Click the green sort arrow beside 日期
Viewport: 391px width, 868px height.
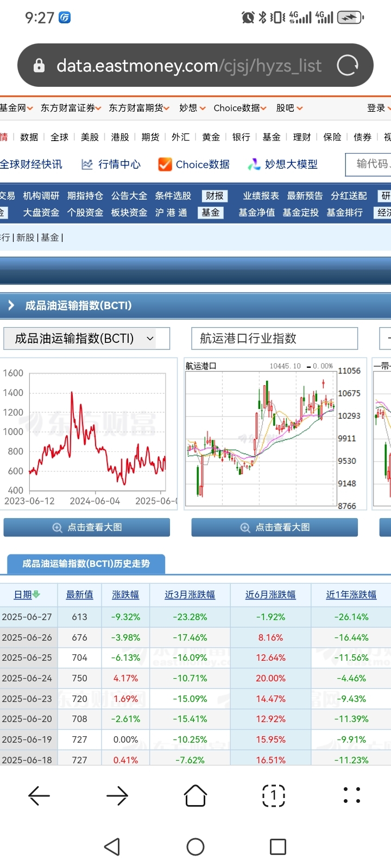coord(36,595)
